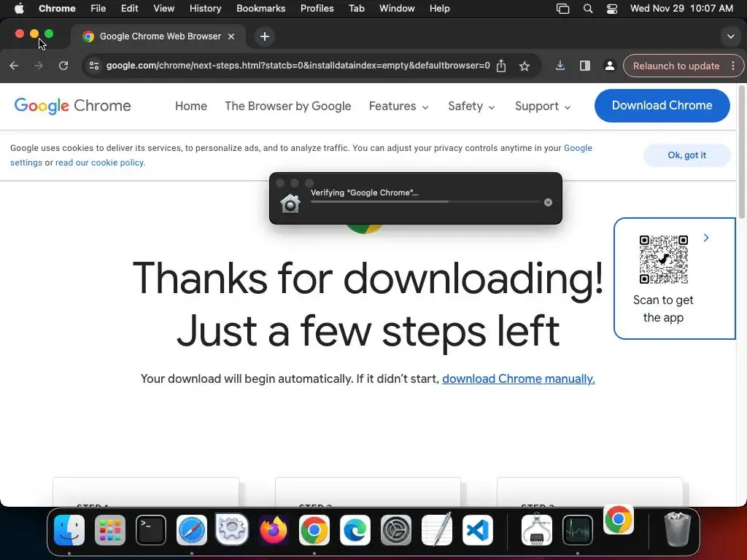Expand the Scan to get the app card arrow

click(706, 238)
